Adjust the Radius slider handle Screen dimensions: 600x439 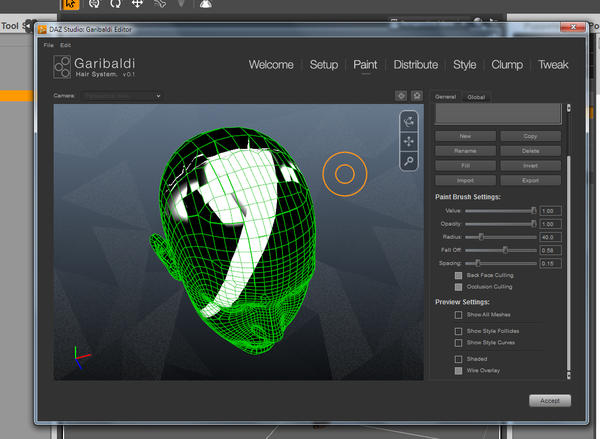click(481, 237)
